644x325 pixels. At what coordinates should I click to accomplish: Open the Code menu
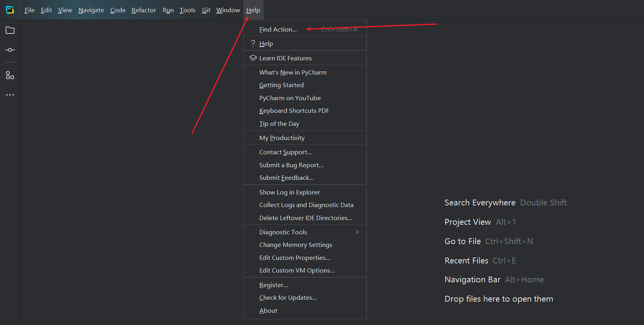(x=118, y=10)
